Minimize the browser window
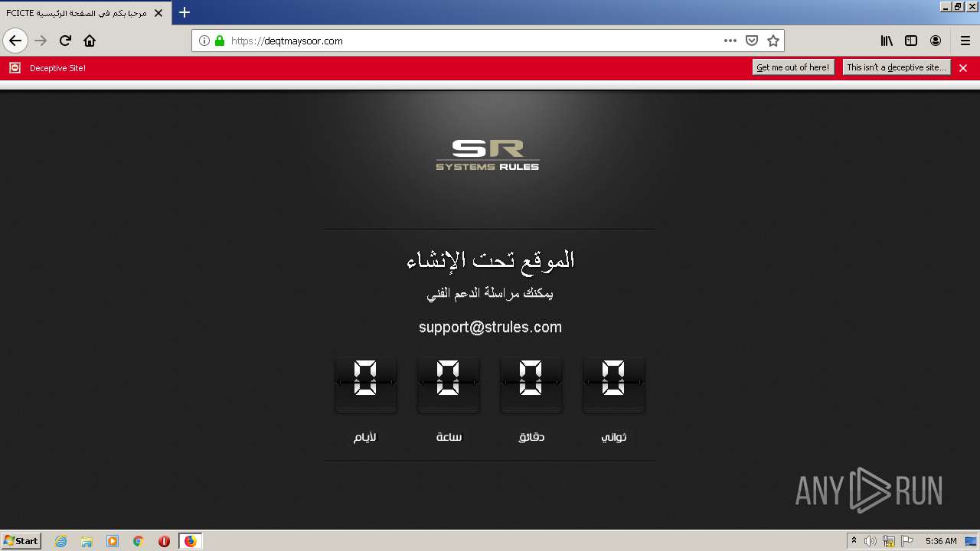 (x=946, y=6)
